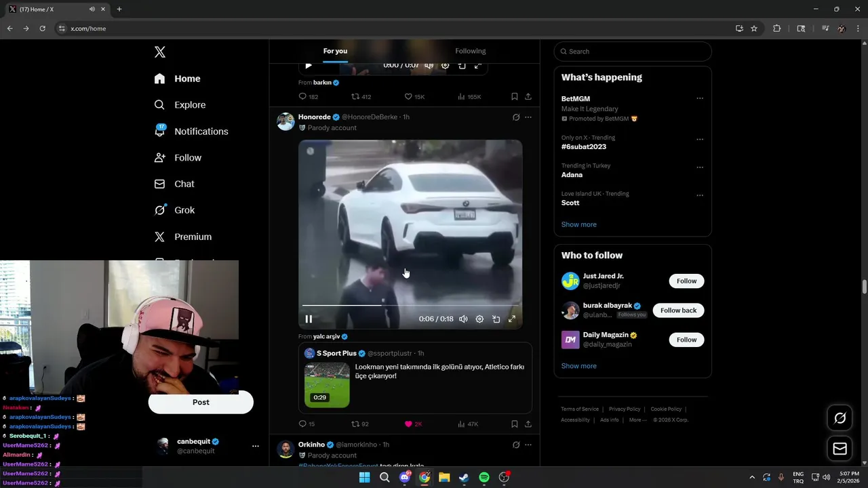Bookmark barkın's post with 165K views
Viewport: 868px width, 488px height.
pyautogui.click(x=515, y=96)
